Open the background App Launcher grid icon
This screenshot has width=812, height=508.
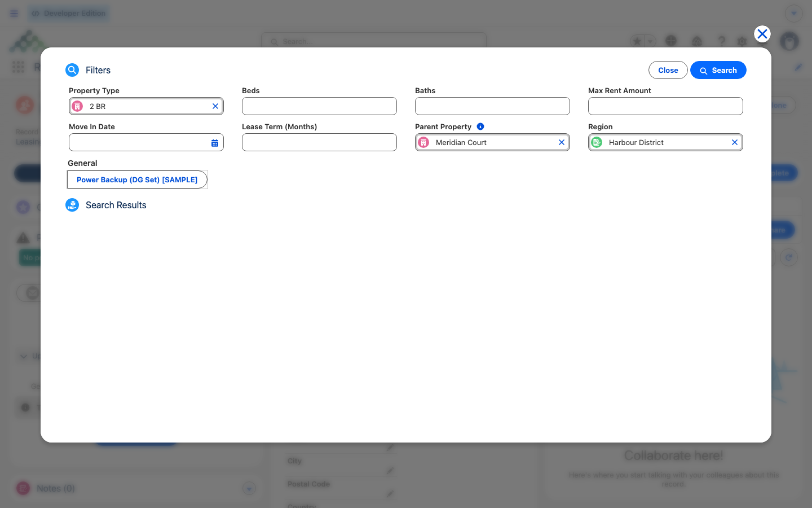[18, 67]
